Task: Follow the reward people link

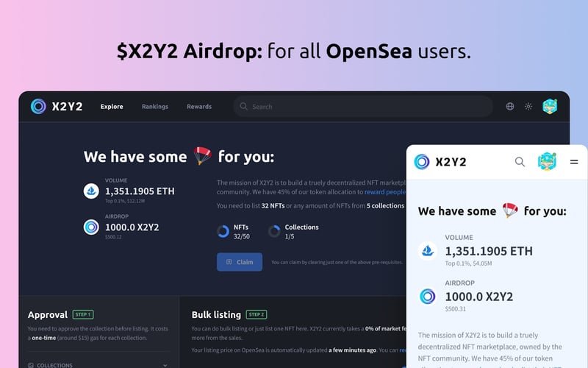Action: 385,192
